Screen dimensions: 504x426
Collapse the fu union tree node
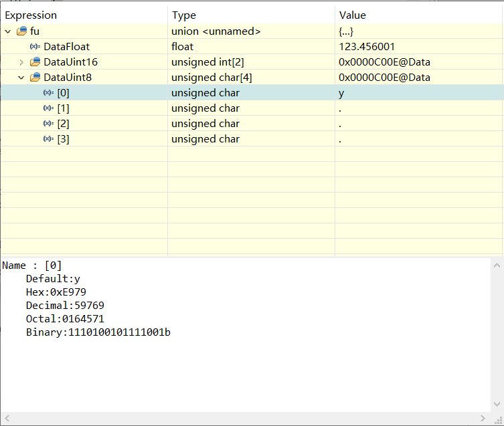click(8, 31)
